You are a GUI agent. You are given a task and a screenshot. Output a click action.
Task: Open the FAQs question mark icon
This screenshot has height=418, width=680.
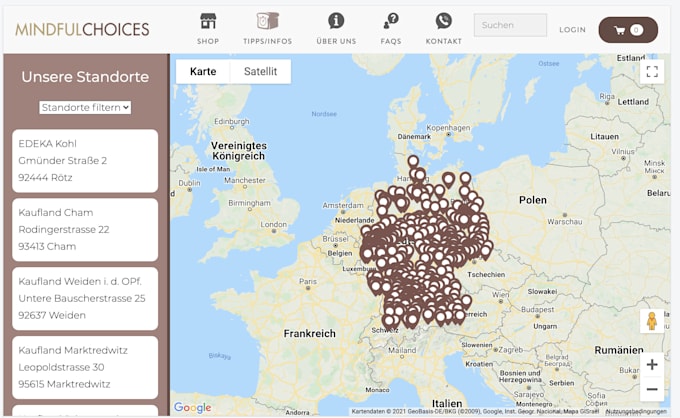[x=391, y=21]
